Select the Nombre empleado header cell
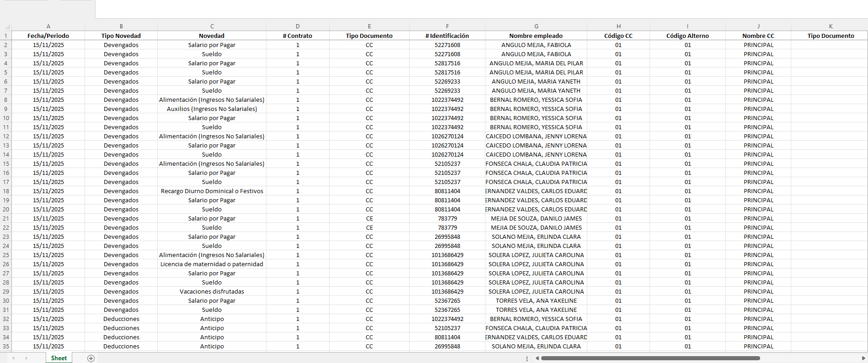The height and width of the screenshot is (363, 868). point(536,36)
